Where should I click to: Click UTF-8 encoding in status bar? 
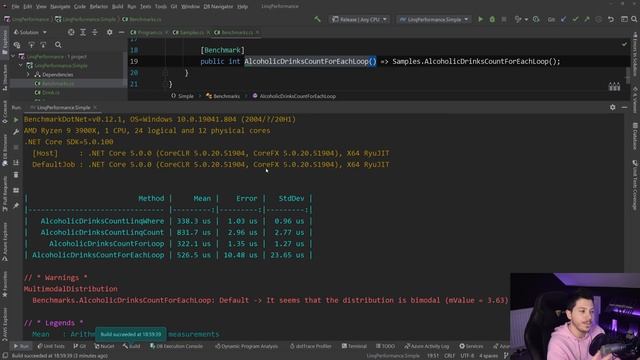tap(467, 356)
